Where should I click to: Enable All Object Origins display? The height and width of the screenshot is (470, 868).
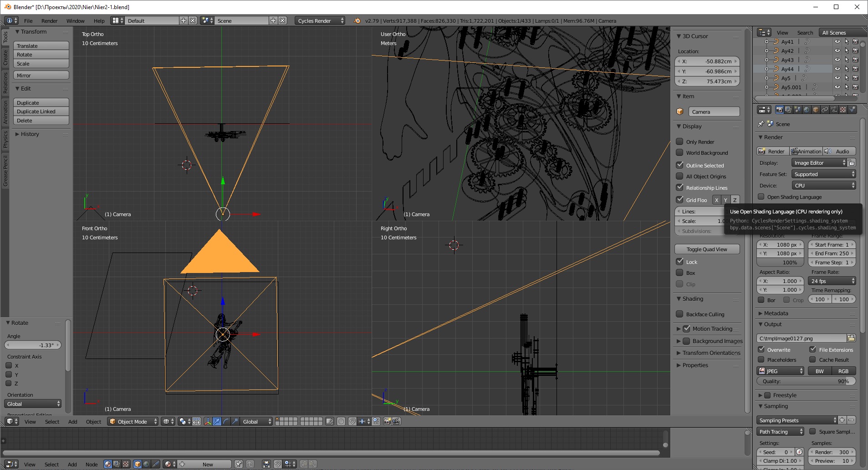click(x=679, y=176)
